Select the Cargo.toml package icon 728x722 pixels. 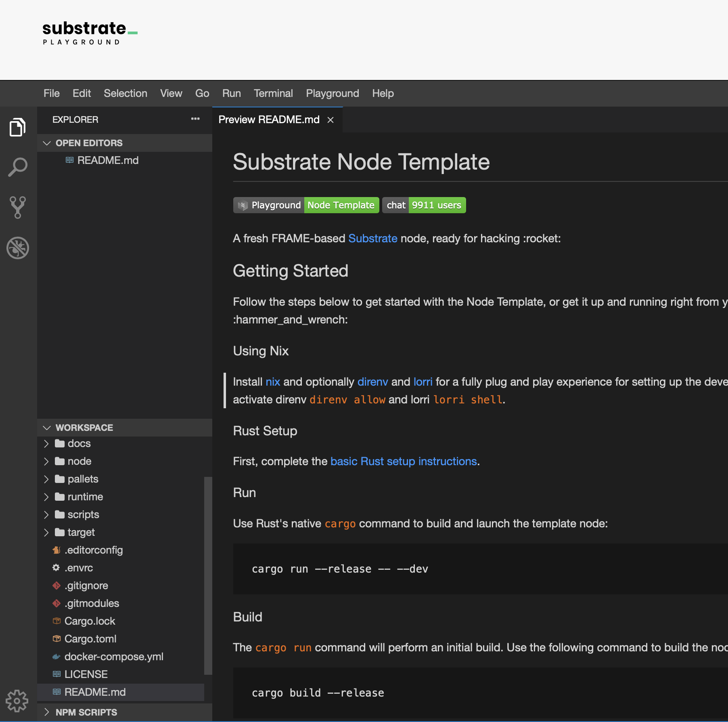point(56,638)
